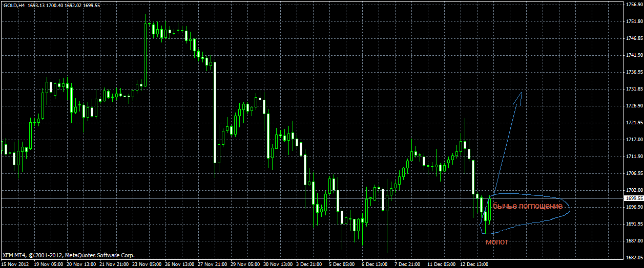Click the 1706.95 price scale label
Screen dimensions: 644x268
click(x=634, y=173)
